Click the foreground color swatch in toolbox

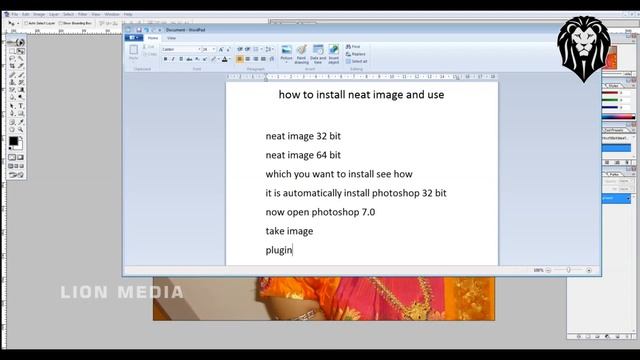13,141
